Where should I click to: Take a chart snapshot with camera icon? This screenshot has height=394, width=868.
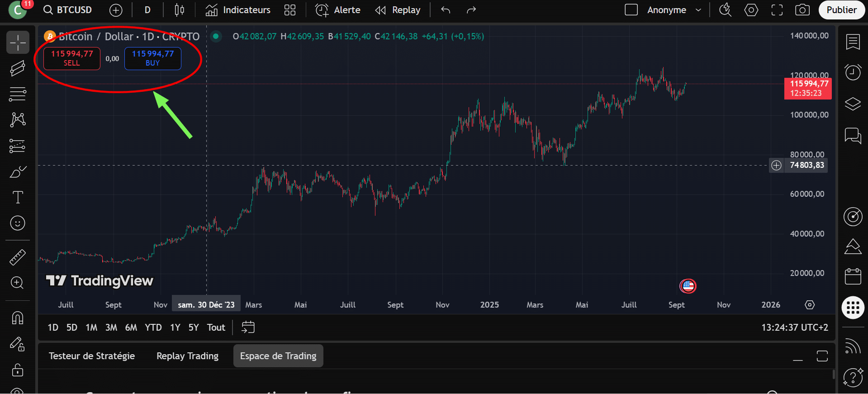[x=802, y=10]
